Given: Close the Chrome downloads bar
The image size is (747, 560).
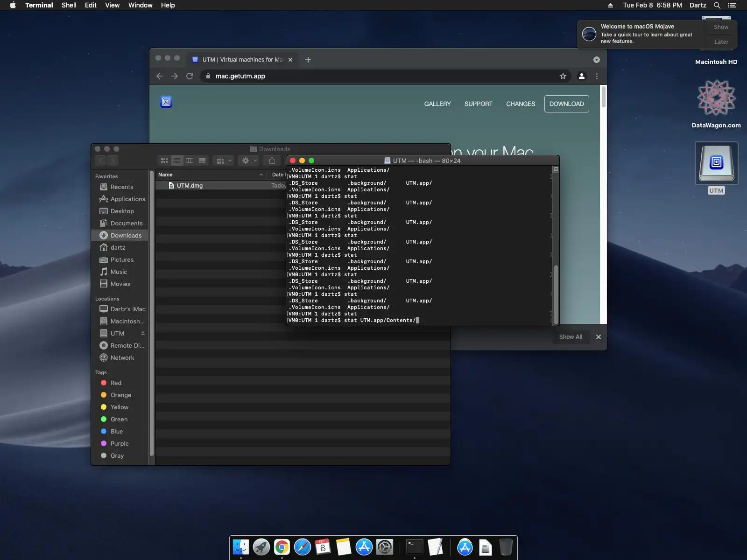Looking at the screenshot, I should [x=599, y=337].
